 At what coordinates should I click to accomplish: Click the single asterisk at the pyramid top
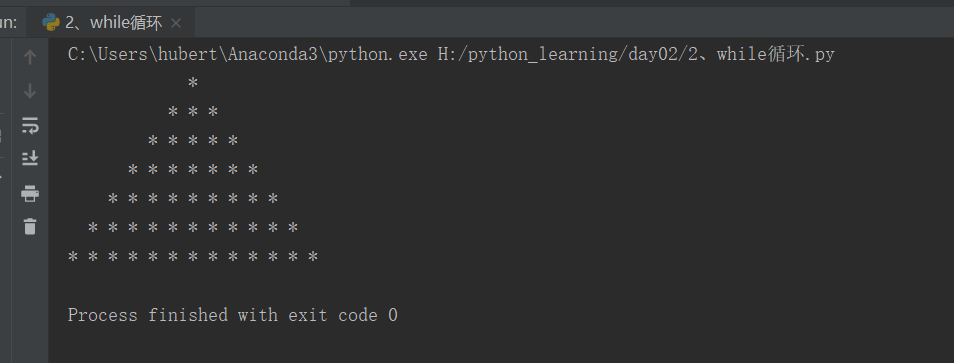(193, 83)
